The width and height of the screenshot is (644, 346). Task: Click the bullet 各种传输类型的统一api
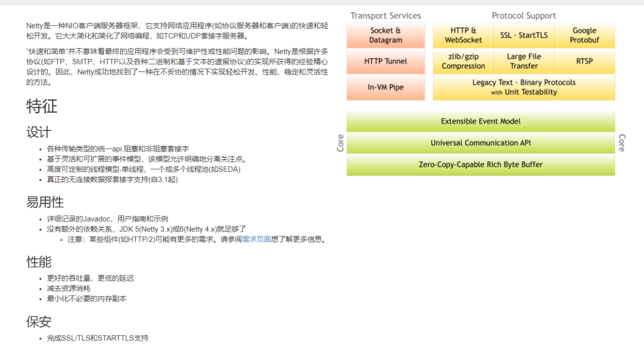click(118, 149)
